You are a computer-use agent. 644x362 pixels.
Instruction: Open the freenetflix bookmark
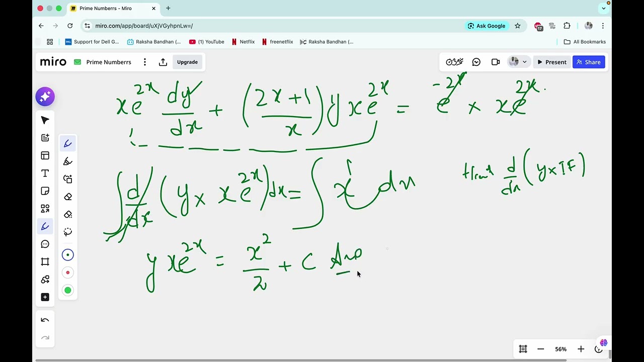(277, 42)
